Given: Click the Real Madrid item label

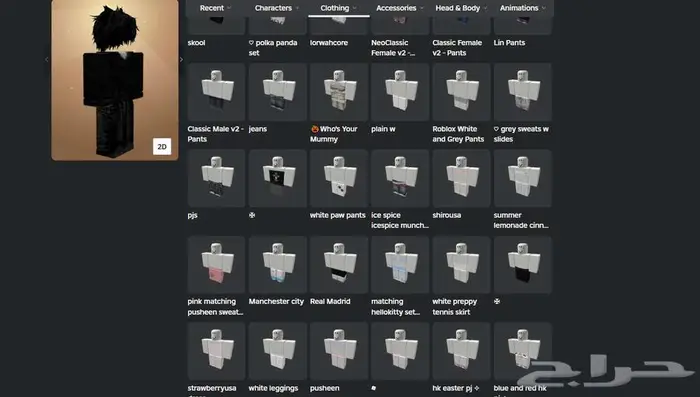Looking at the screenshot, I should pos(330,301).
